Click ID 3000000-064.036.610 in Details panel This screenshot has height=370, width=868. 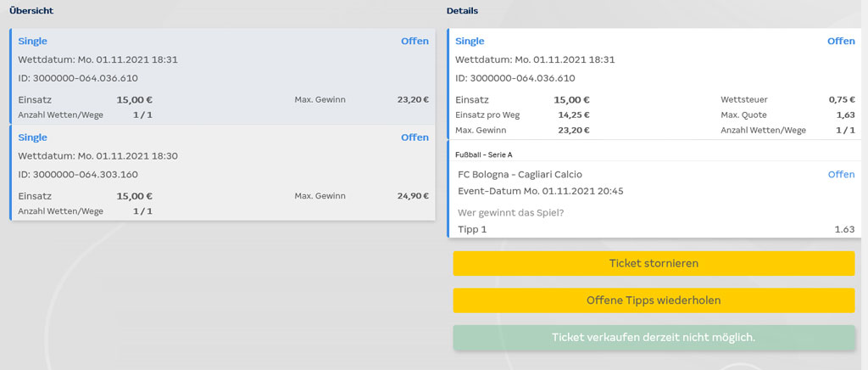coord(515,79)
